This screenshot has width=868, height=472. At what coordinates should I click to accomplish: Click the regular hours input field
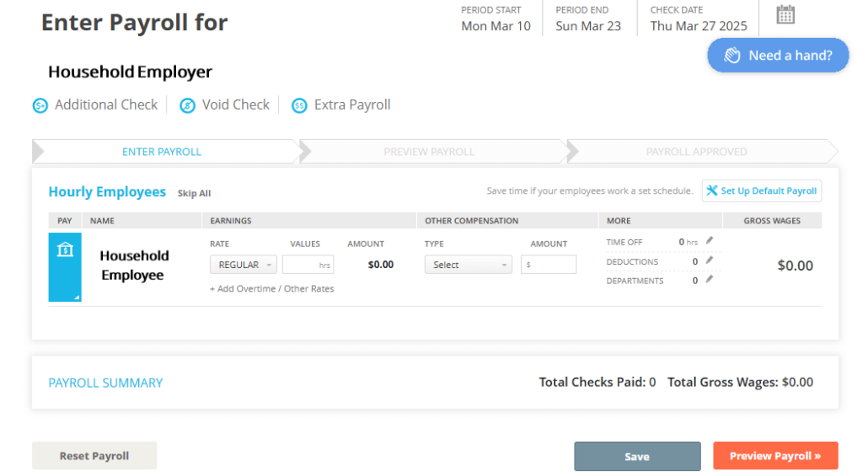(308, 265)
